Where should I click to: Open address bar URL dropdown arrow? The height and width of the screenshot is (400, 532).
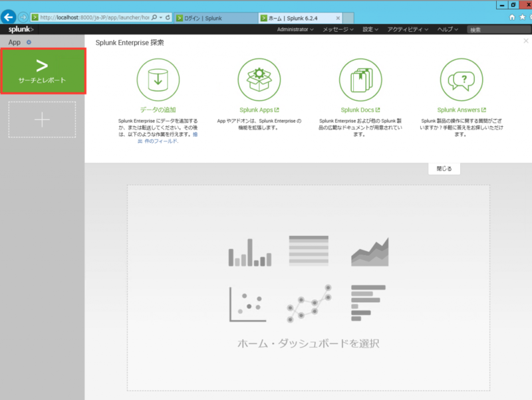pos(161,17)
